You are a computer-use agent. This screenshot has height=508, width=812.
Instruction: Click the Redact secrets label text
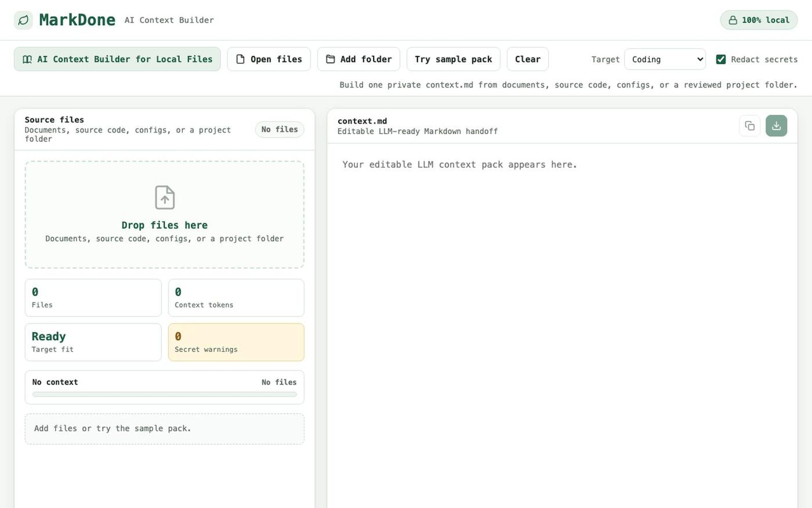click(x=764, y=59)
